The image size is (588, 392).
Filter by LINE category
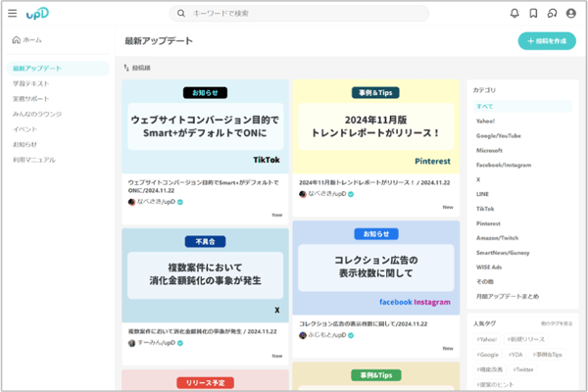[x=482, y=194]
